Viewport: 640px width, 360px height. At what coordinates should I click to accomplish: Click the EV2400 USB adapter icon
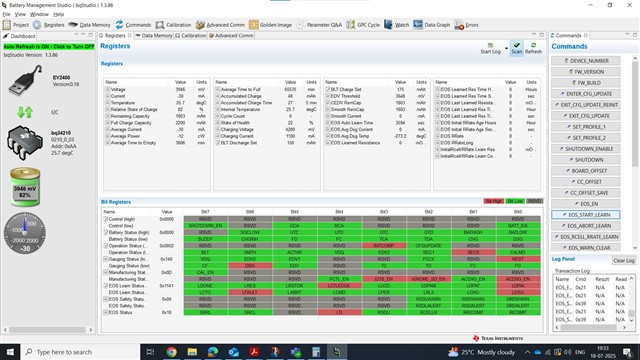[x=25, y=80]
